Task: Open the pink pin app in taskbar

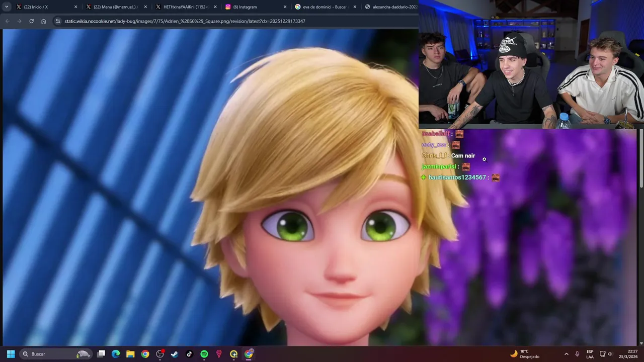Action: click(x=219, y=354)
